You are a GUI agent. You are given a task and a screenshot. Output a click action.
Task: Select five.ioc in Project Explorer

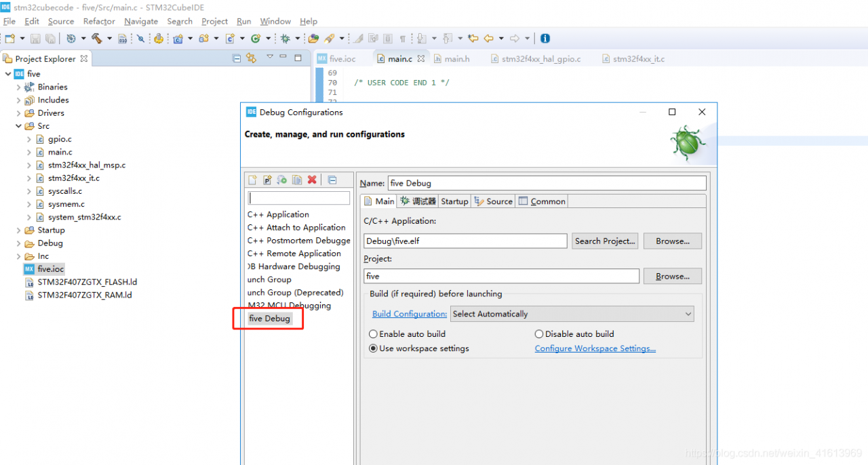coord(45,269)
